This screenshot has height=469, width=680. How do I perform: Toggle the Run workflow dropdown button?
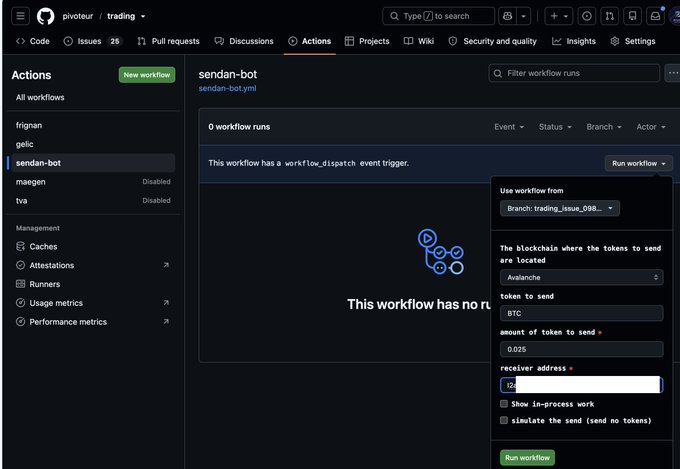[638, 164]
